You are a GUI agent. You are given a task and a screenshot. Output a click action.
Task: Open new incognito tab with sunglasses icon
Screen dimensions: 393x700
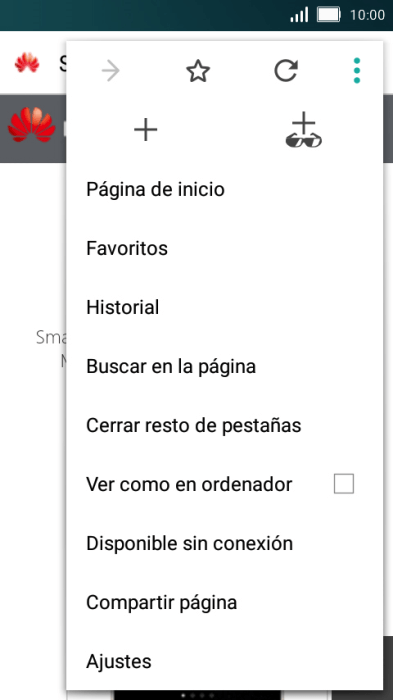304,130
